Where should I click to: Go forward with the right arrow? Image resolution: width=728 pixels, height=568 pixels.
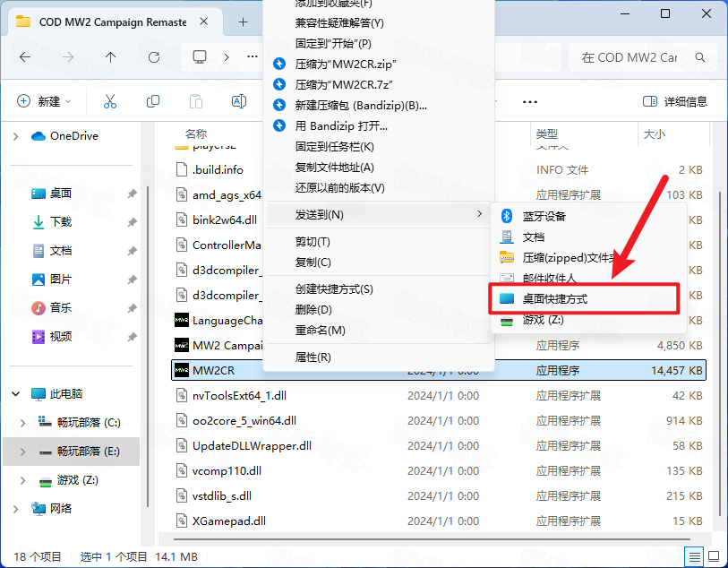[x=68, y=57]
